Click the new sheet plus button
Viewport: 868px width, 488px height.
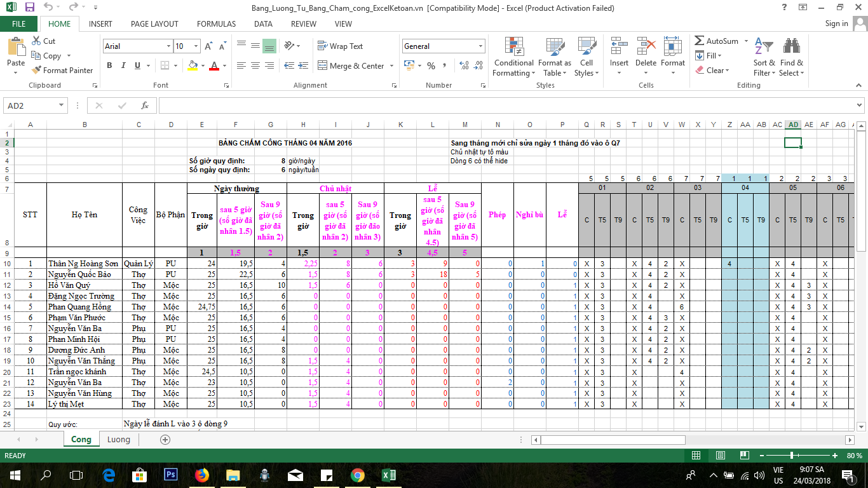pos(165,440)
